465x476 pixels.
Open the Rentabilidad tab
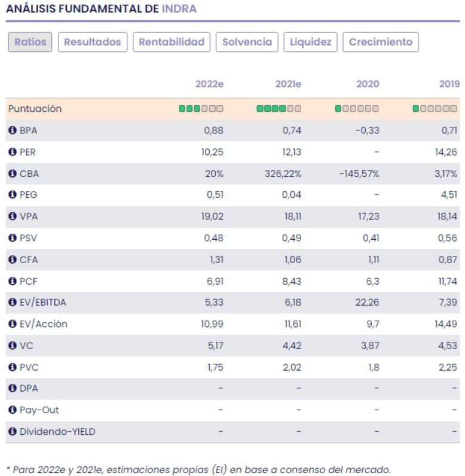coord(172,42)
